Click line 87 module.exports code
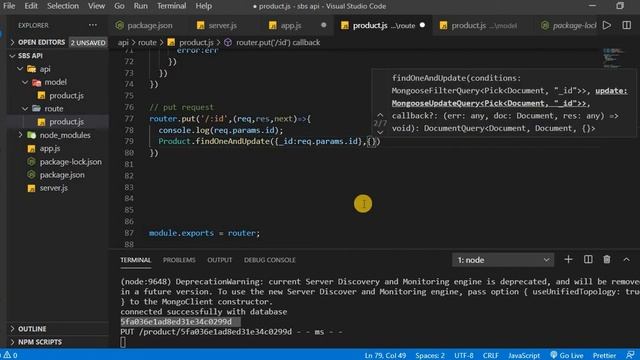 tap(204, 233)
